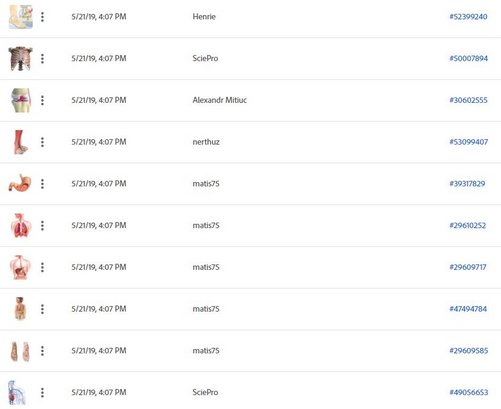Select the lungs illustration thumbnail
Image resolution: width=501 pixels, height=409 pixels.
point(21,226)
